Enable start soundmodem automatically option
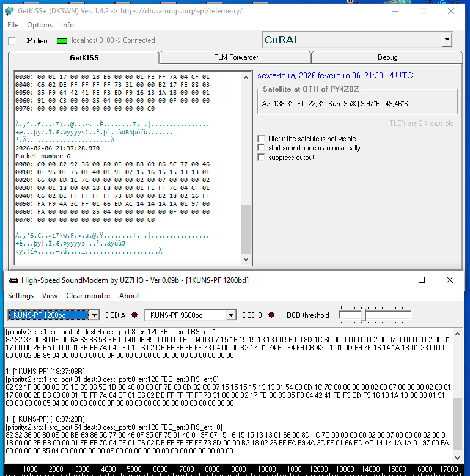This screenshot has height=476, width=470. [262, 148]
